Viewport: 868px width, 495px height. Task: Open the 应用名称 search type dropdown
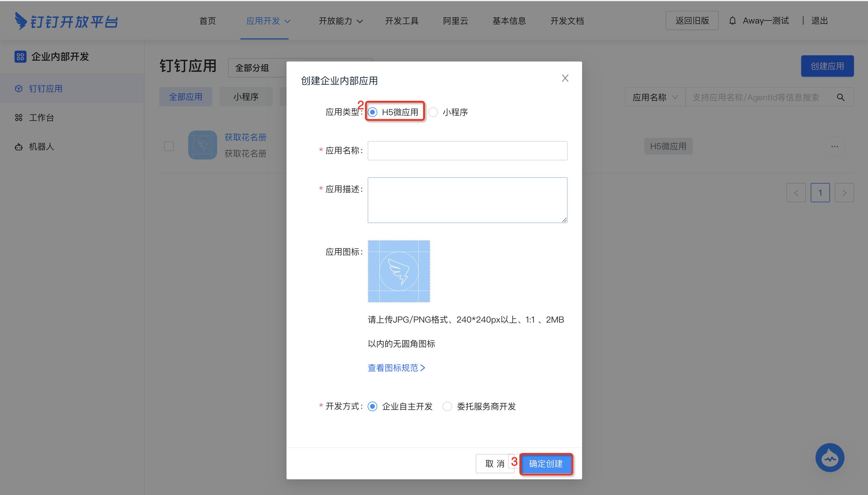(655, 98)
